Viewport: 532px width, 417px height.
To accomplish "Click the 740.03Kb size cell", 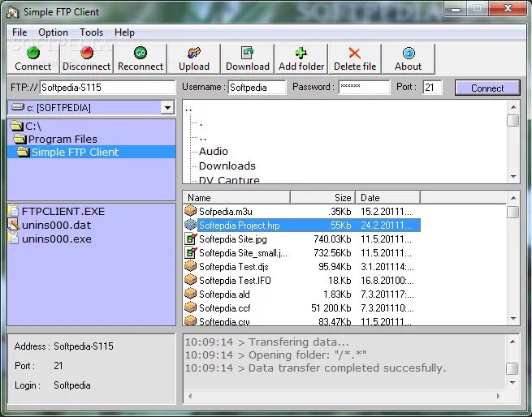I will pos(332,239).
